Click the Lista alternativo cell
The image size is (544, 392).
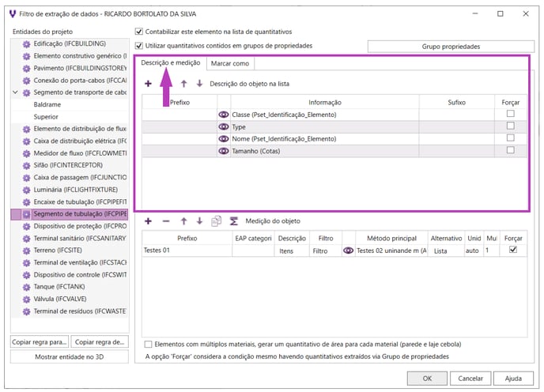446,251
